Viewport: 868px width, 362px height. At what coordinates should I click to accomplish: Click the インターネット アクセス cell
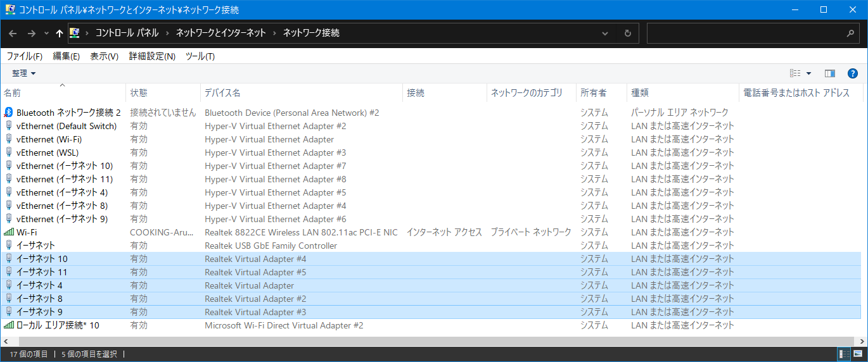coord(444,232)
